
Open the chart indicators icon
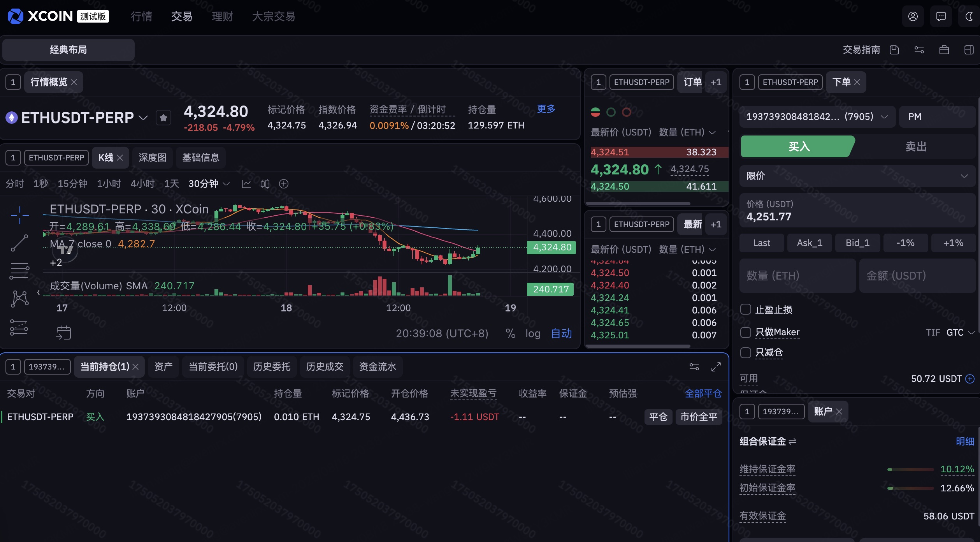(246, 184)
